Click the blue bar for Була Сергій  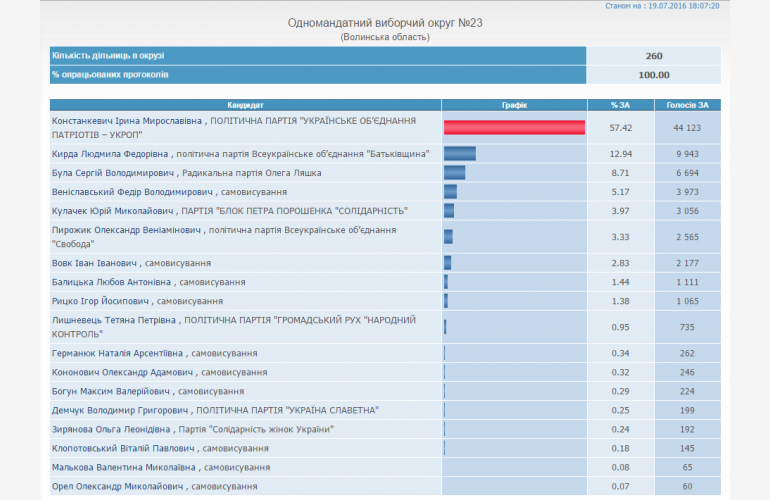pyautogui.click(x=455, y=173)
